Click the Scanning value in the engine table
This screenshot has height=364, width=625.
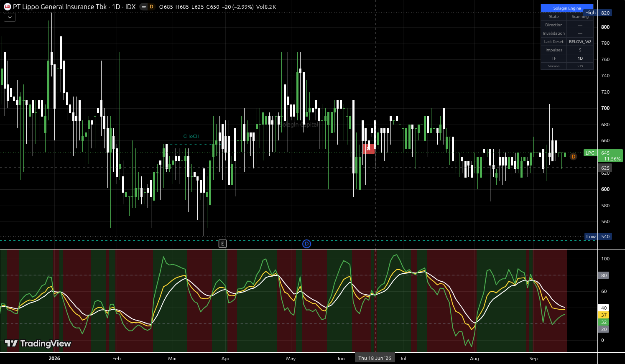(580, 17)
